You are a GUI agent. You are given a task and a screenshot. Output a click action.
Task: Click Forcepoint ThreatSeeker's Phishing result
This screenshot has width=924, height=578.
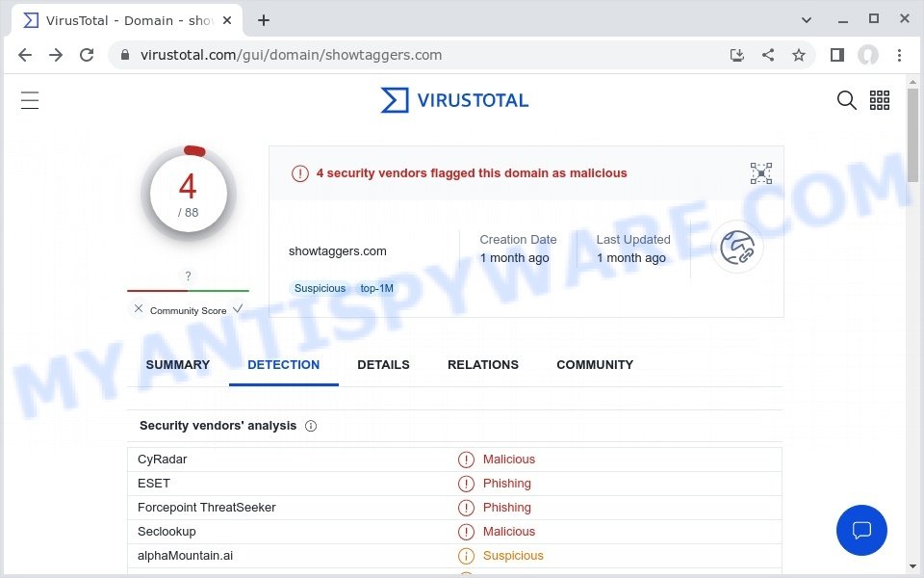point(507,508)
